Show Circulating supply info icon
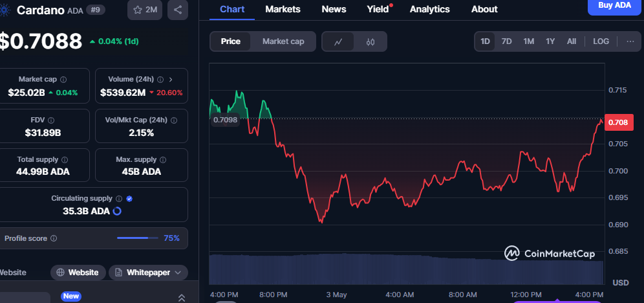This screenshot has height=303, width=644. (x=119, y=199)
